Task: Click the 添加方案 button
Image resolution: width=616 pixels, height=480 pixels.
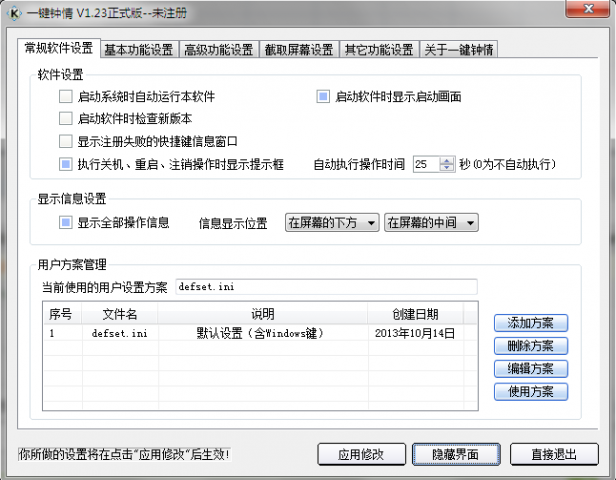Action: [530, 323]
